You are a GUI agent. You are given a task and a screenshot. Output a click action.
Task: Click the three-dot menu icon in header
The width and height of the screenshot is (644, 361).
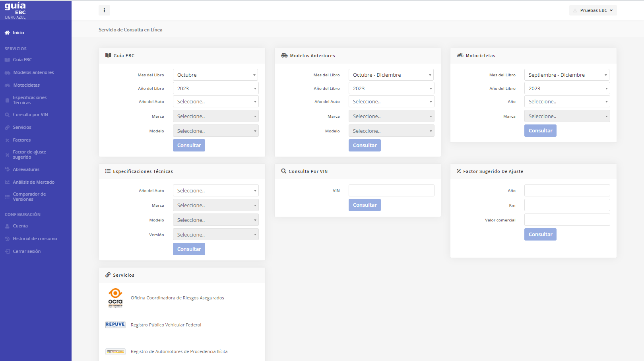[104, 10]
